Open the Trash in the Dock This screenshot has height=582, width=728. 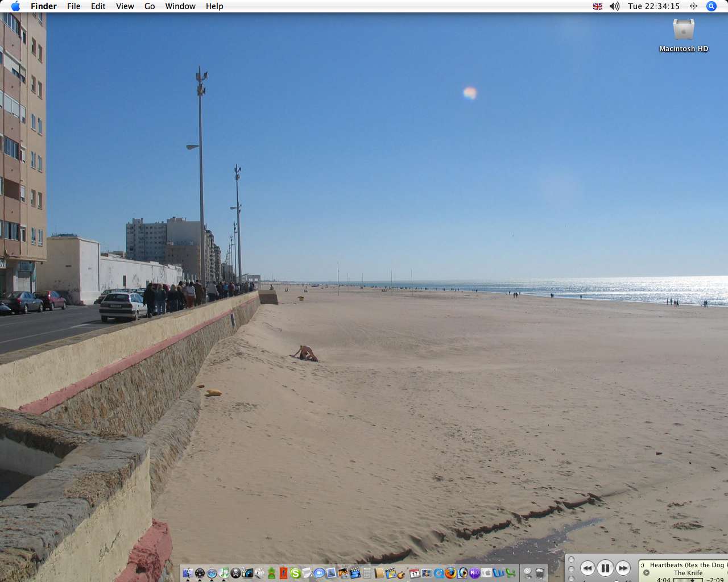click(540, 573)
